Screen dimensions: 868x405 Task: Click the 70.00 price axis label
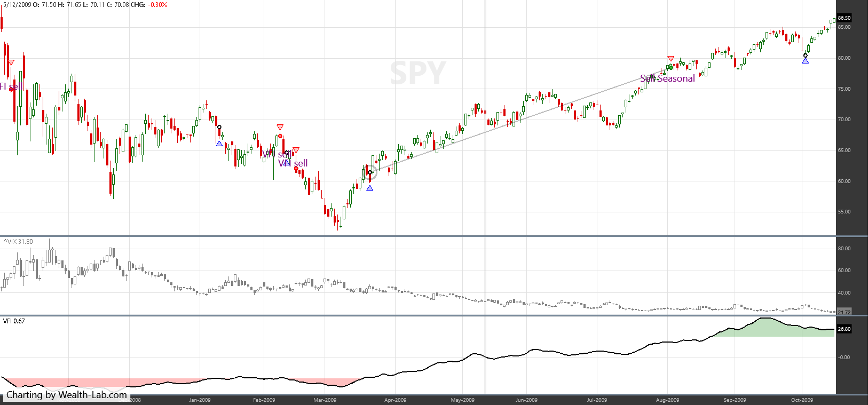tap(844, 120)
